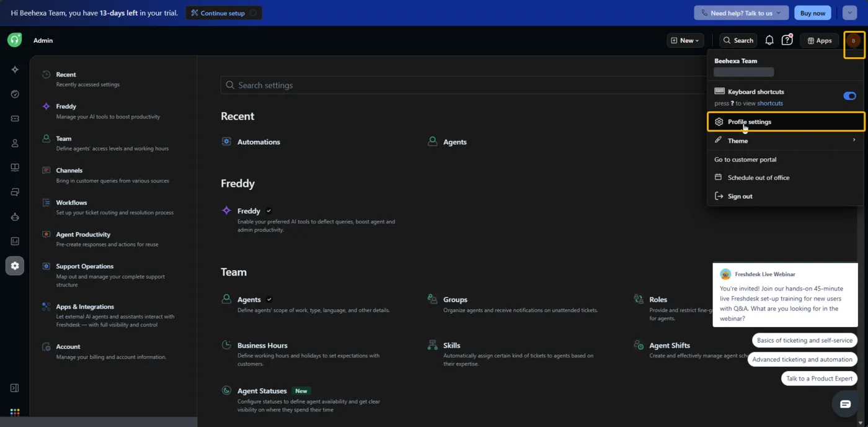
Task: Click the New badge beside Agent Statuses
Action: click(x=301, y=391)
